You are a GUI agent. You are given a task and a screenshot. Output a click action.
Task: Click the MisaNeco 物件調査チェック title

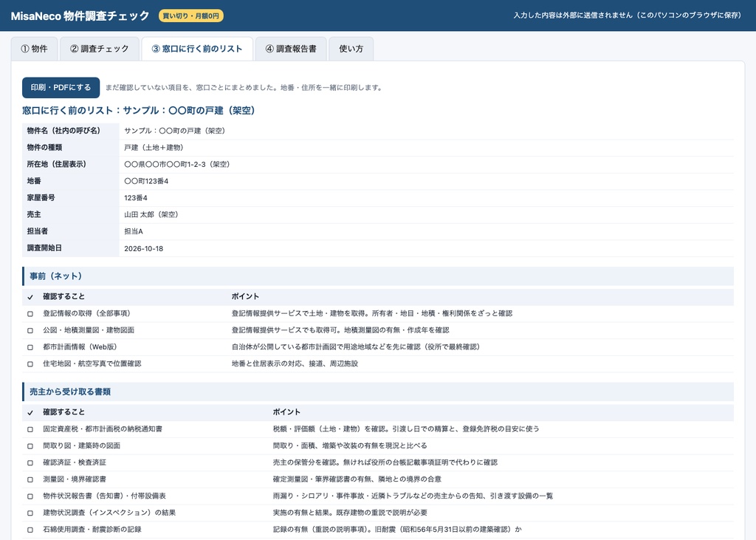click(80, 16)
